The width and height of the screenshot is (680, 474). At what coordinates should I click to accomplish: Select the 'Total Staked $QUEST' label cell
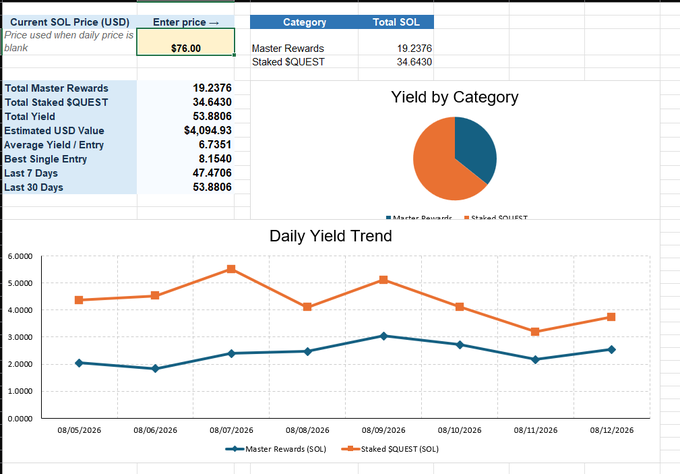point(70,102)
